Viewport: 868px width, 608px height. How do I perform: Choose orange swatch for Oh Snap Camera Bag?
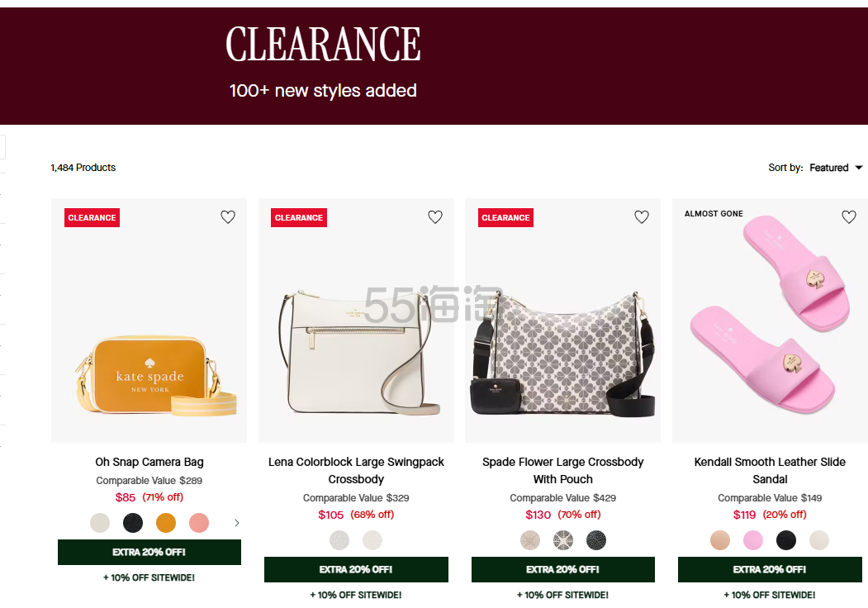coord(166,523)
